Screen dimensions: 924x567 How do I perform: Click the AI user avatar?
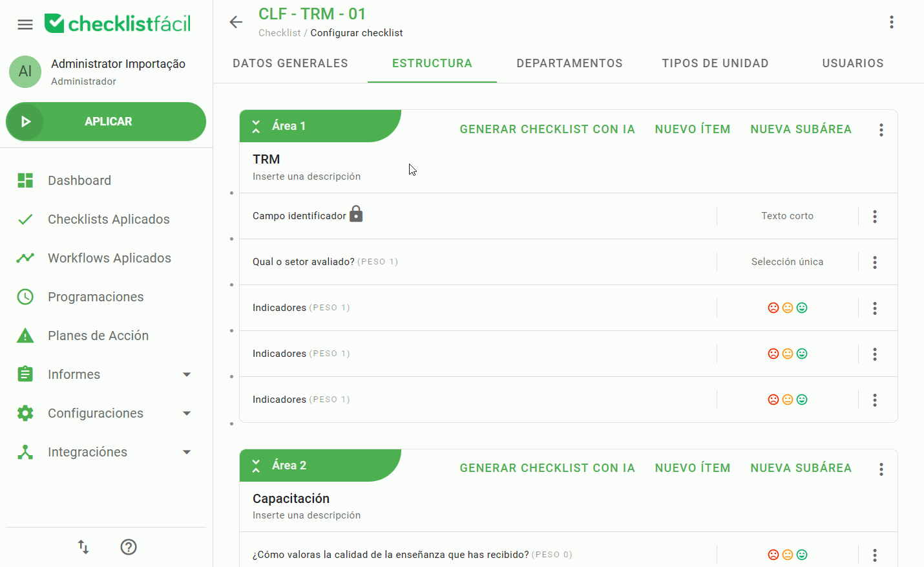tap(25, 71)
